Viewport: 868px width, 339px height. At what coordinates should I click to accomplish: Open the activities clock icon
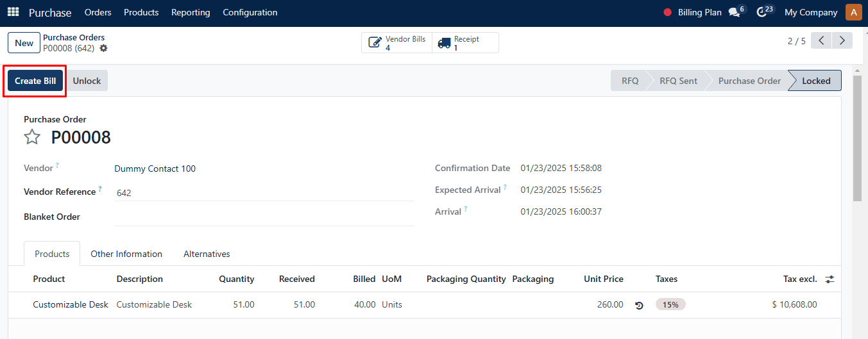coord(762,12)
